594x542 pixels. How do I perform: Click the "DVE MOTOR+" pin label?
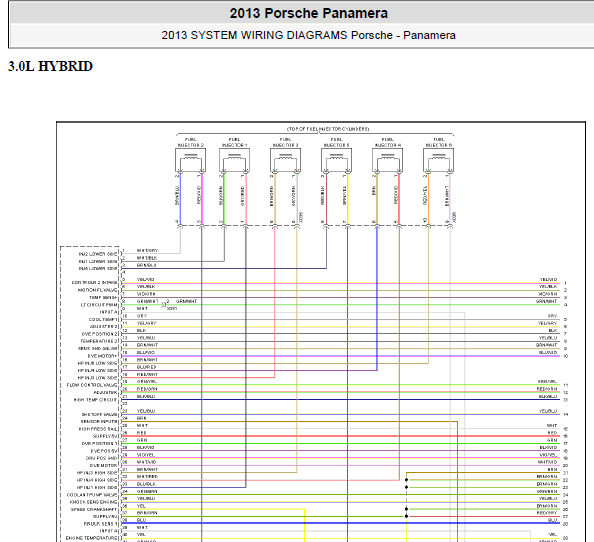[103, 356]
